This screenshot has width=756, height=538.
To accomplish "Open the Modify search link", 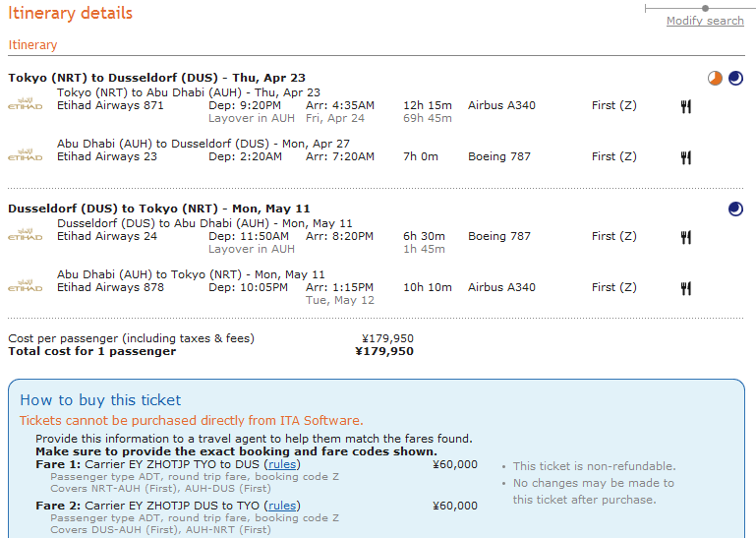I will [705, 21].
